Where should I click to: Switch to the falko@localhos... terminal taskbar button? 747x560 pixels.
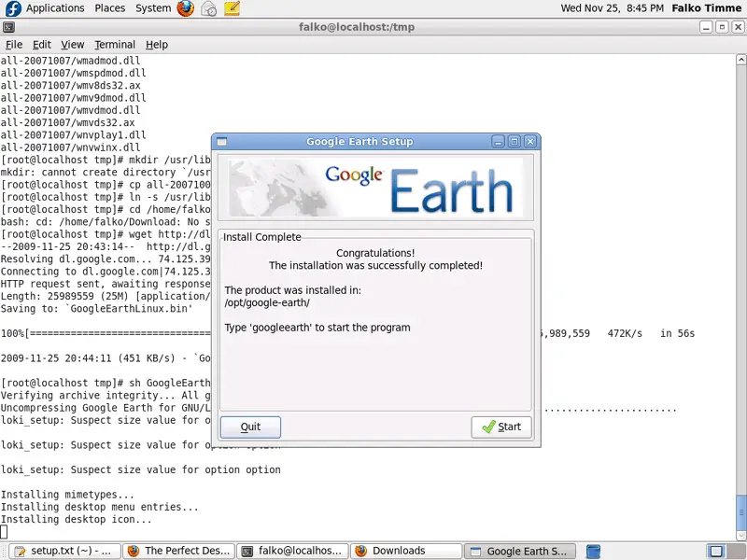(x=292, y=551)
